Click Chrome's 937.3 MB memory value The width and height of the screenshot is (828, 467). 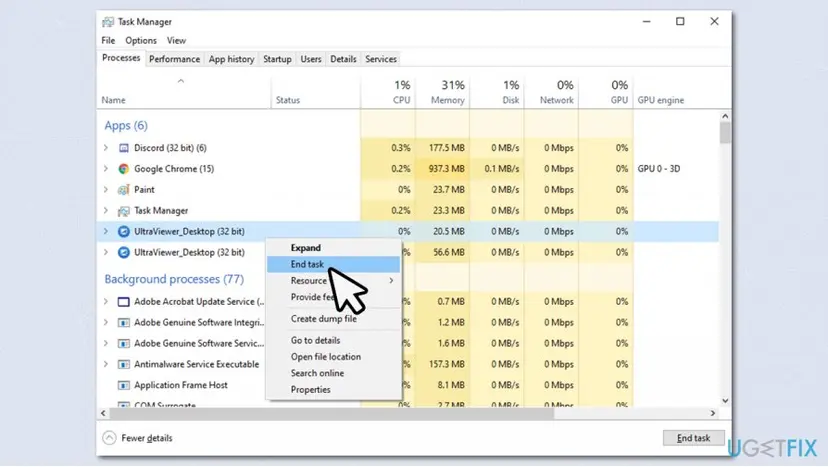pyautogui.click(x=447, y=169)
